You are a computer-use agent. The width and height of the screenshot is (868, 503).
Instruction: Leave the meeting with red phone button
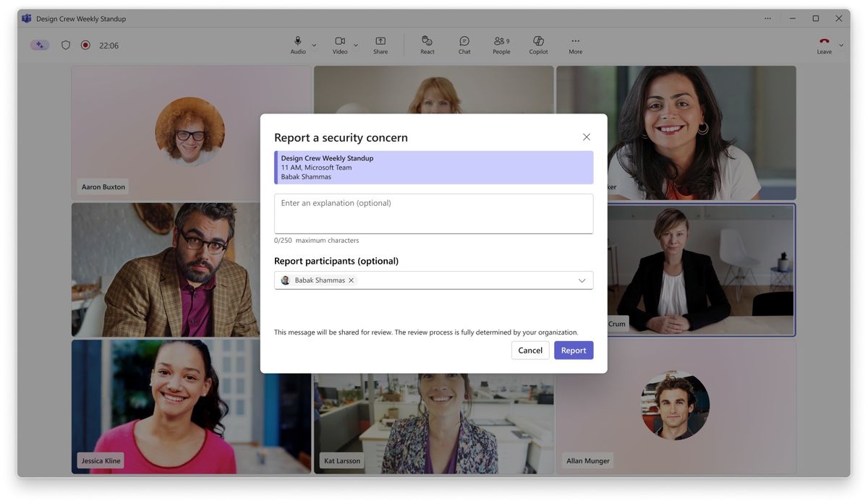[x=824, y=46]
